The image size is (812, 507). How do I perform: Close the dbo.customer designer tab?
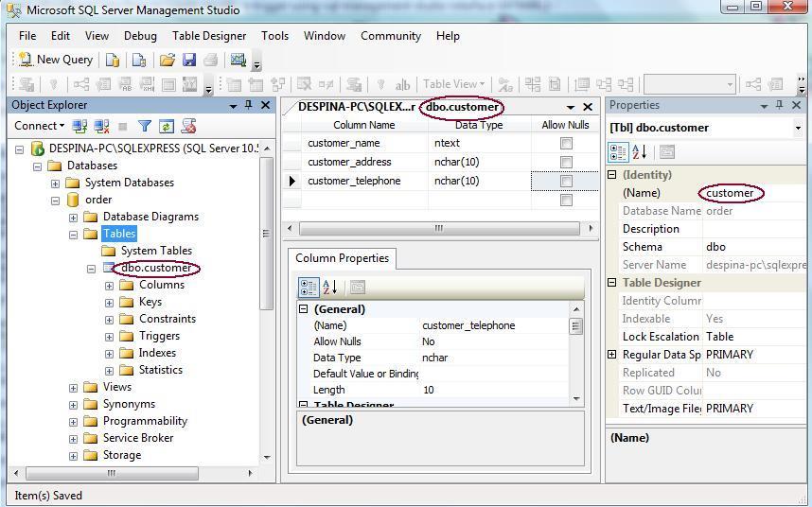[588, 107]
